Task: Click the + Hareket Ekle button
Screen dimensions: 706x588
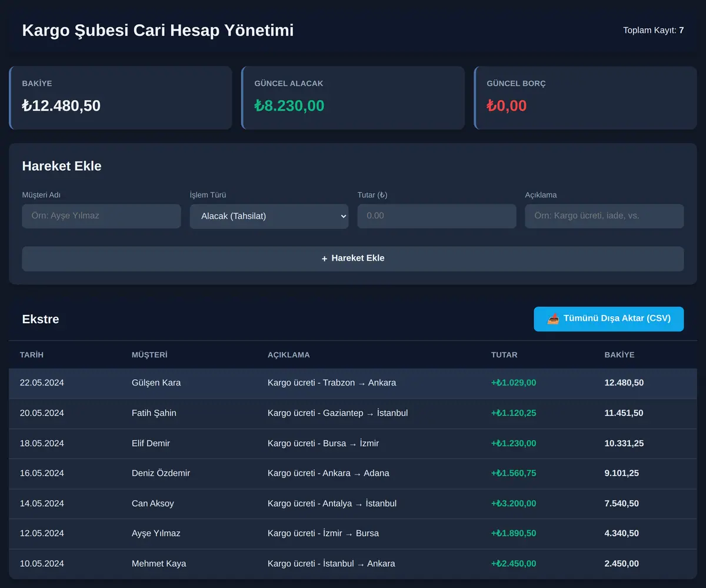Action: (x=353, y=258)
